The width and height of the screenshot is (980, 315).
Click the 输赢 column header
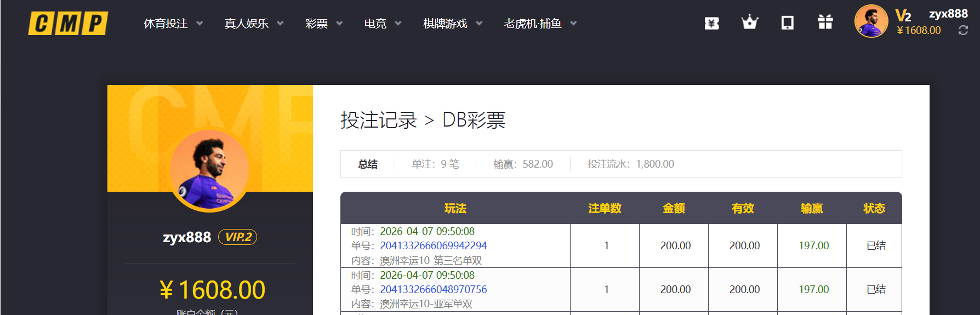pyautogui.click(x=812, y=208)
